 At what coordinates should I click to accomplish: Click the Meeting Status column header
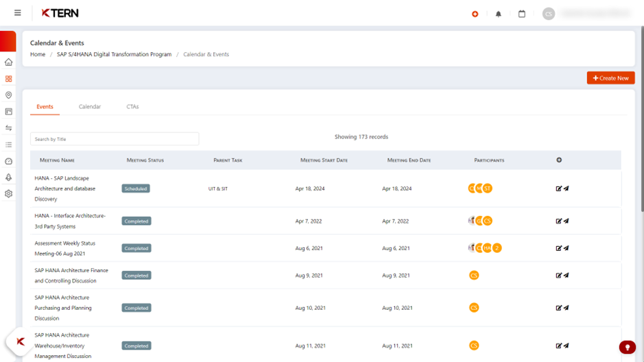[x=145, y=160]
